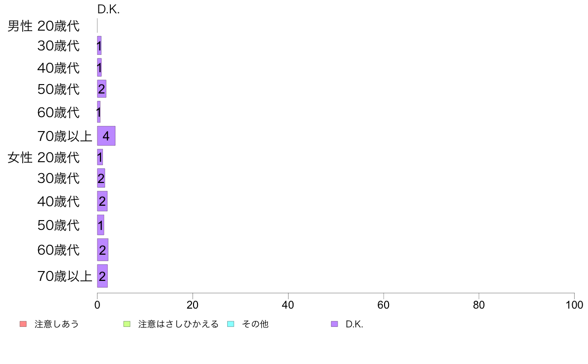Click the axis tick label 40
Screen dimensions: 588x364
(288, 305)
